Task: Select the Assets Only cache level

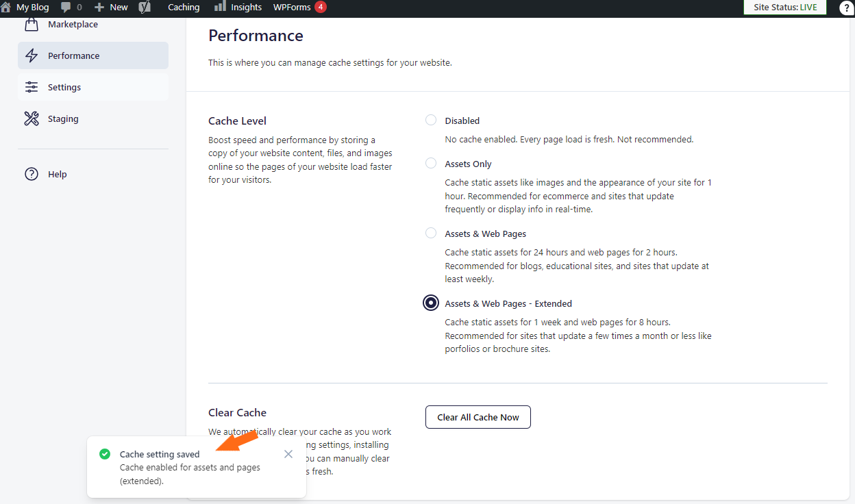Action: coord(431,164)
